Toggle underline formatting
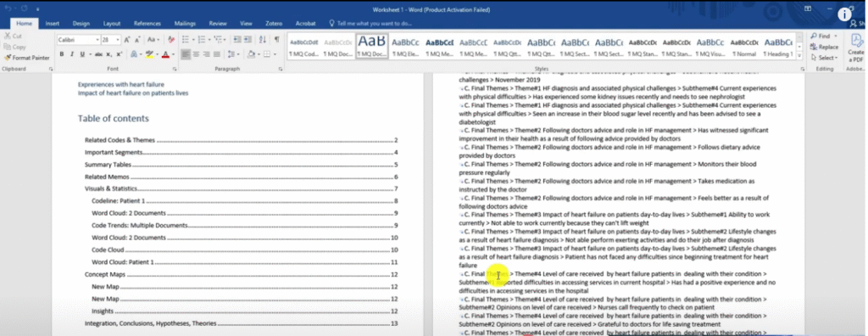868x336 pixels. [x=82, y=54]
